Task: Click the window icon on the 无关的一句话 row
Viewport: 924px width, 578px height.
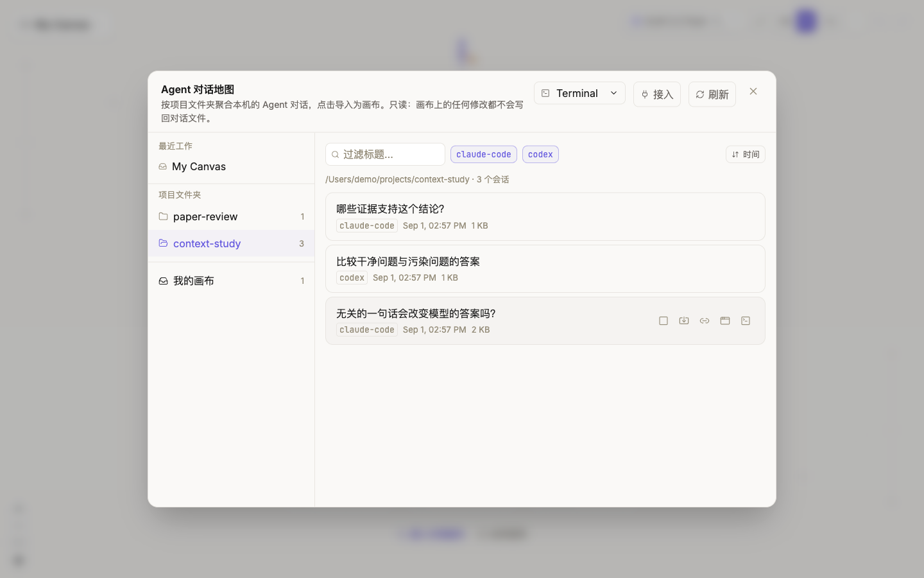Action: (x=725, y=320)
